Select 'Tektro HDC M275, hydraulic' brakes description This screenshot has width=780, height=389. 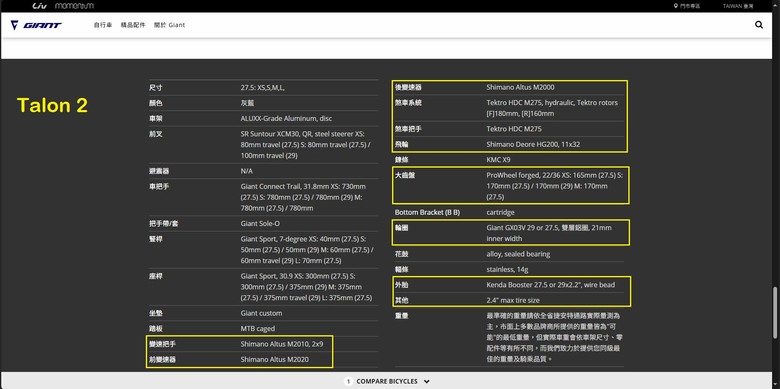(x=552, y=108)
